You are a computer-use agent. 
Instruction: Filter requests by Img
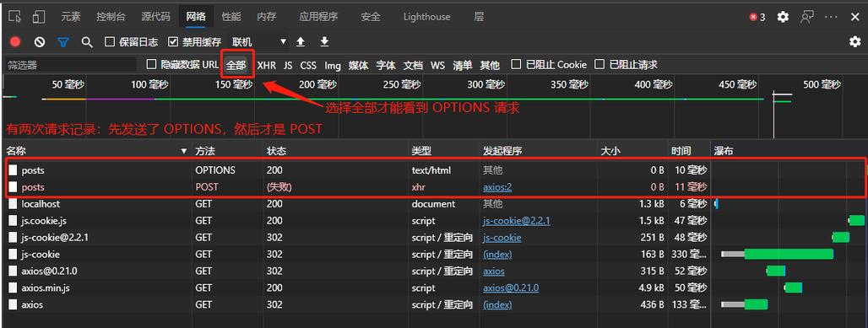point(332,65)
